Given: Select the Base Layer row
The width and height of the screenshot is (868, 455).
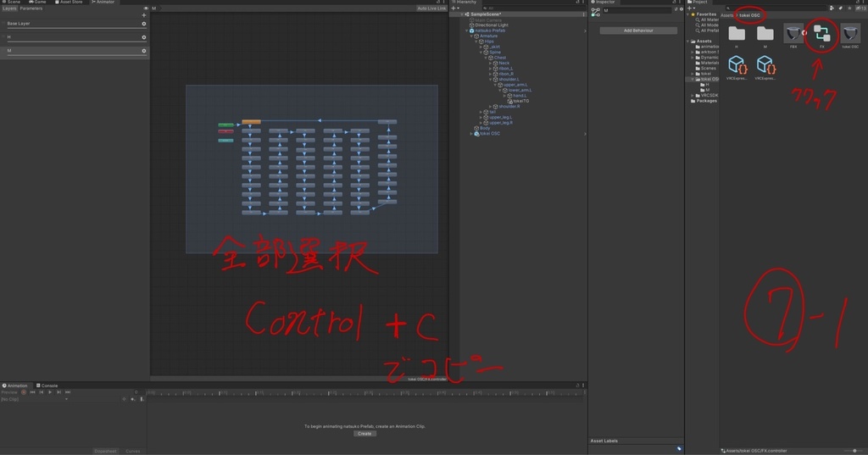Looking at the screenshot, I should tap(75, 24).
